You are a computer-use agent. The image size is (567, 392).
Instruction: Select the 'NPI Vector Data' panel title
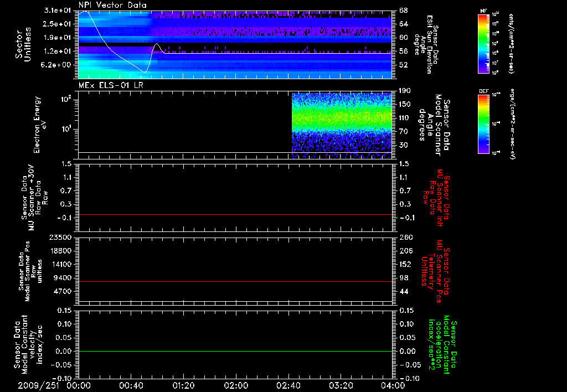tap(112, 5)
